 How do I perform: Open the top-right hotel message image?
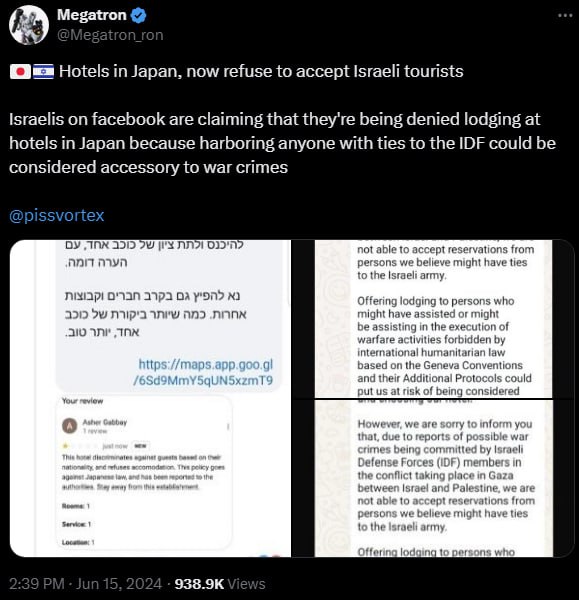point(433,319)
